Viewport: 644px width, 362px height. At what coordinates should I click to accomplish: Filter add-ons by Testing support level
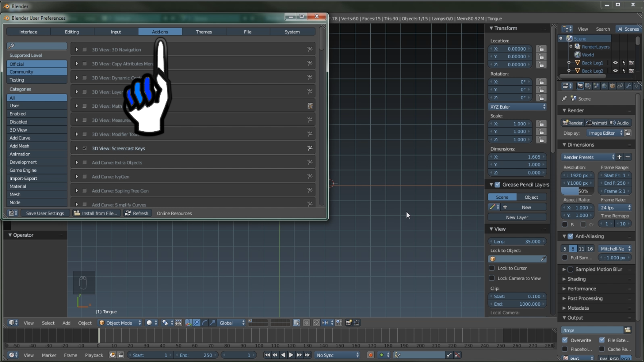pos(37,80)
